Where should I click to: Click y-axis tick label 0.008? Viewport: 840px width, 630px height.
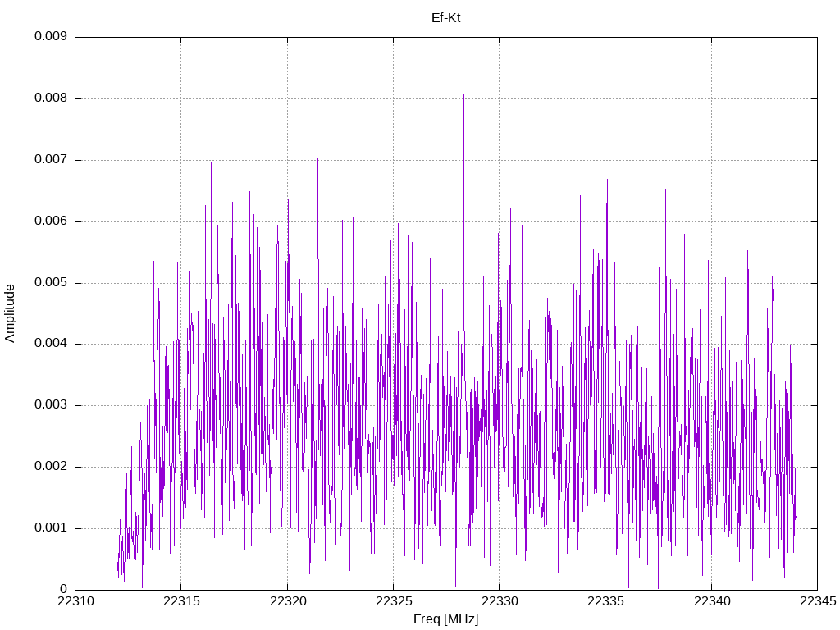click(51, 98)
